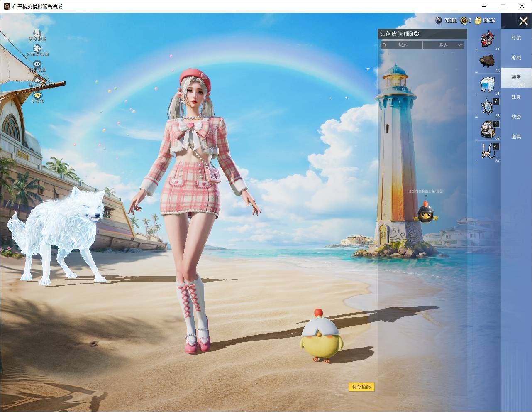This screenshot has width=532, height=412.
Task: Click the small helmet chick preview icon
Action: (425, 211)
